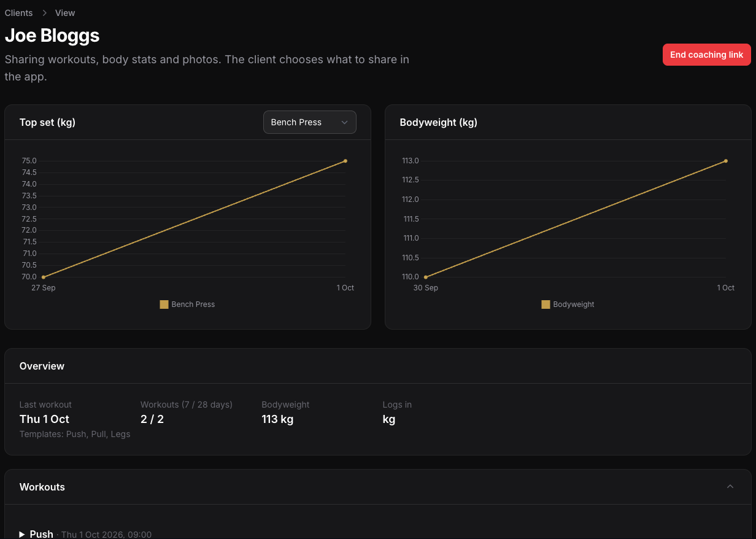Click the Joe Bloggs heading
Screen dimensions: 756x539
pyautogui.click(x=52, y=36)
